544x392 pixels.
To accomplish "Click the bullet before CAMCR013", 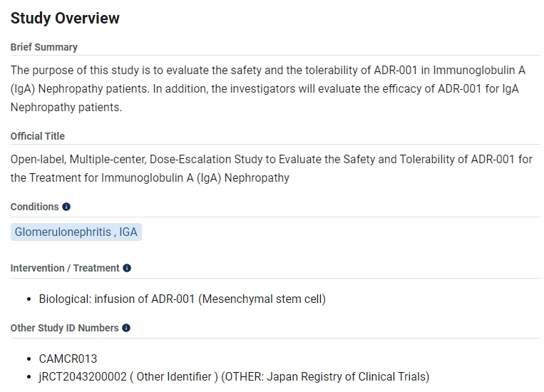I will coord(29,359).
